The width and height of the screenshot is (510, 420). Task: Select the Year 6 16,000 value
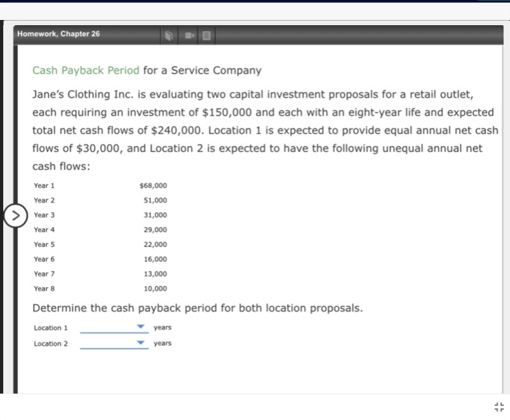tap(156, 259)
